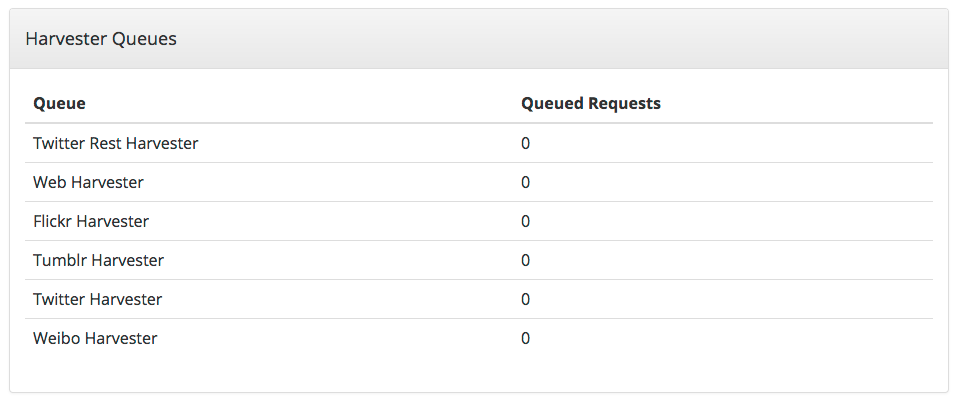Select the Flickr Harvester row
Viewport: 960px width, 405px height.
point(479,221)
